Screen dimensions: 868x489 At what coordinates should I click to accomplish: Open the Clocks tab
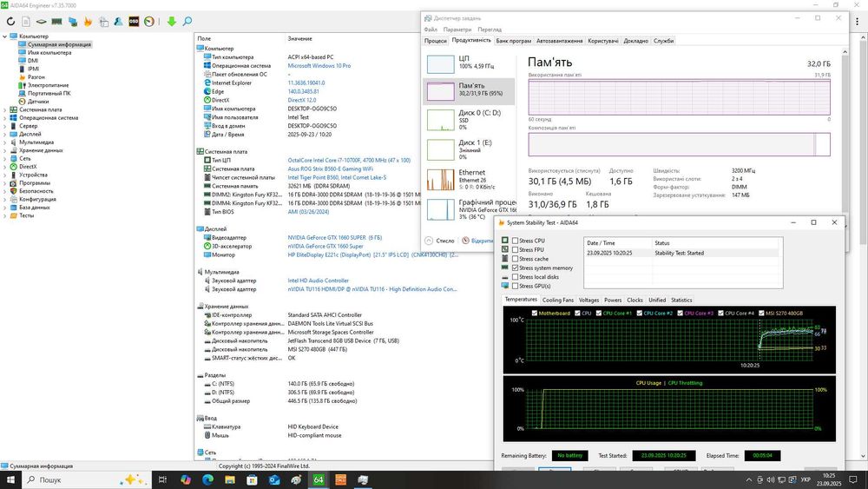635,301
